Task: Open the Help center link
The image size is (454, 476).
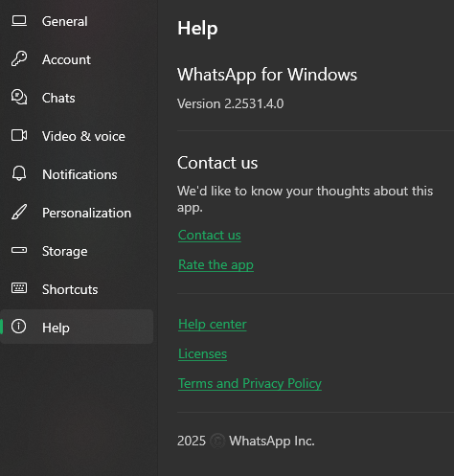Action: pos(213,325)
